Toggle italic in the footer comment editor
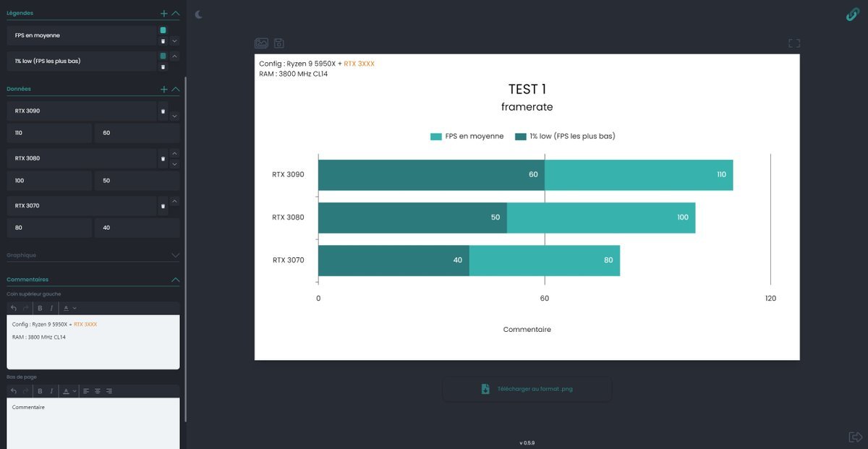The height and width of the screenshot is (449, 868). coord(51,391)
